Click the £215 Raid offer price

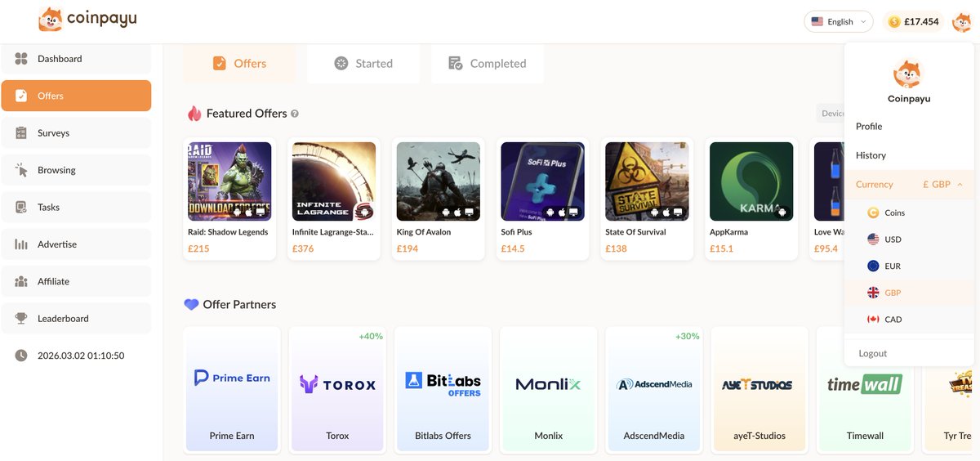tap(198, 248)
